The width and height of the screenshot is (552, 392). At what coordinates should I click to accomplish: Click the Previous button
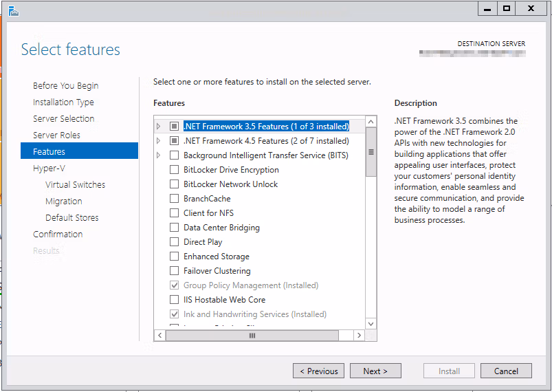[318, 371]
